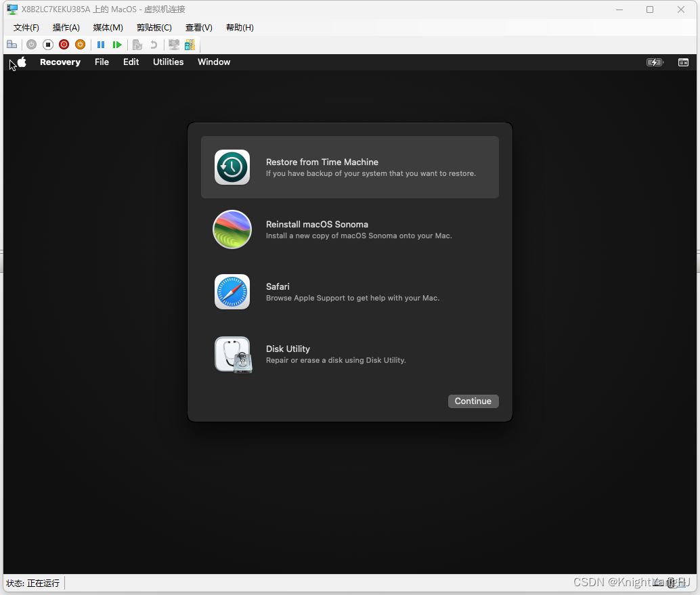Choose the Disk Utility label text

288,349
